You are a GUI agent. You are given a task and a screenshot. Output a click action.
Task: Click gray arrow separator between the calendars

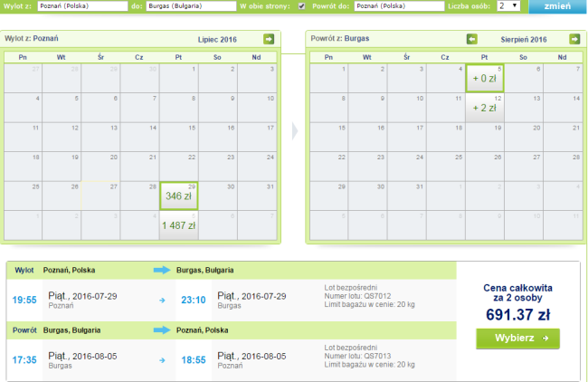pyautogui.click(x=295, y=131)
